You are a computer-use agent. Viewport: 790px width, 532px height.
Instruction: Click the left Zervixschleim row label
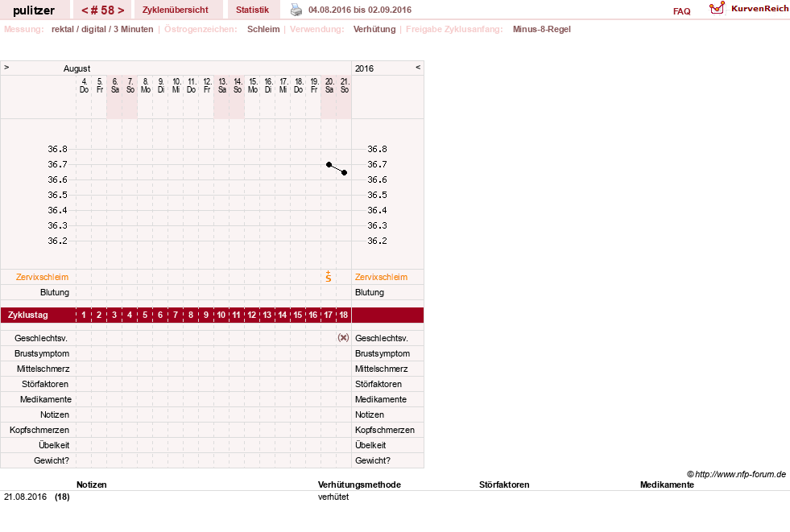[x=43, y=277]
